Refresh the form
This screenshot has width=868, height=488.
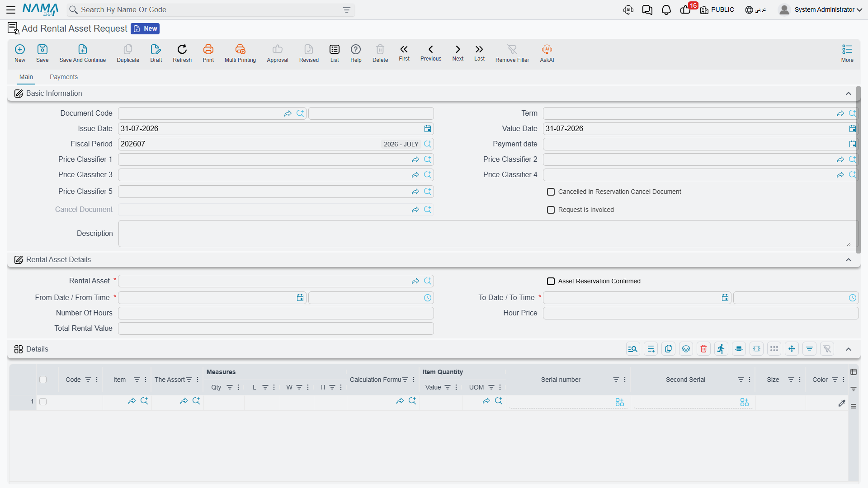pyautogui.click(x=182, y=53)
